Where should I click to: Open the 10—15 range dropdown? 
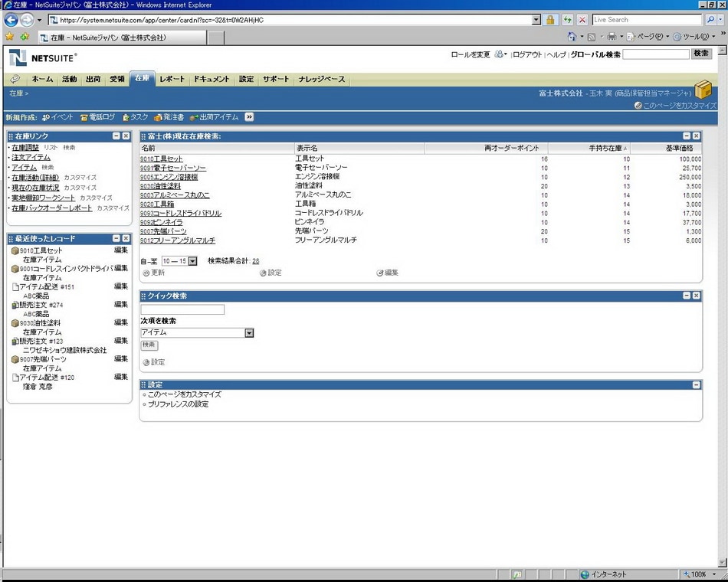click(192, 261)
